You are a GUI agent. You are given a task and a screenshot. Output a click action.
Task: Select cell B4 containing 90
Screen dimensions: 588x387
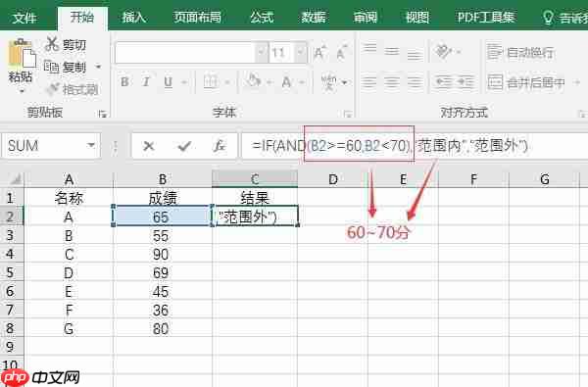coord(162,254)
